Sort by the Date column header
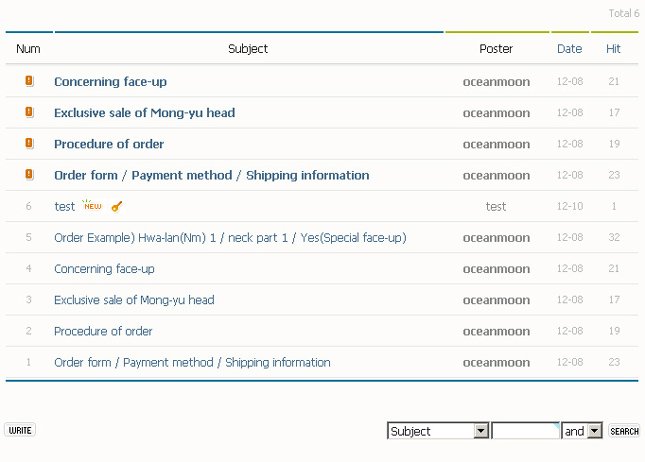 [569, 48]
